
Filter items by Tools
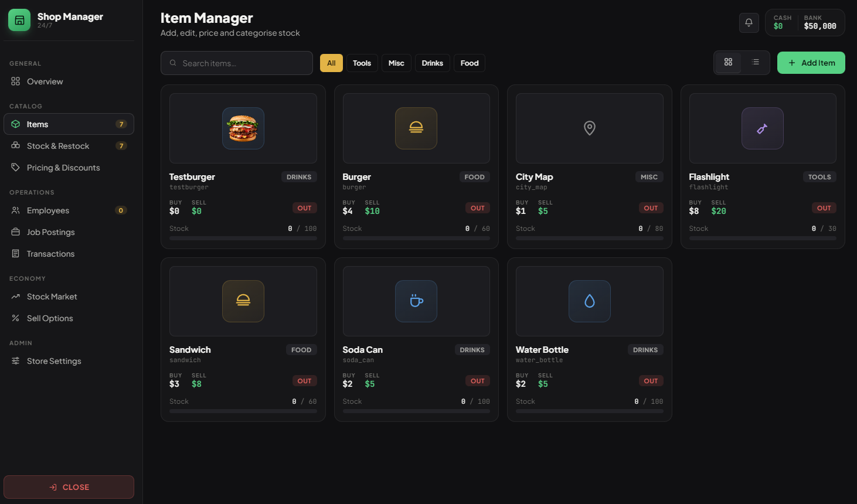click(362, 63)
